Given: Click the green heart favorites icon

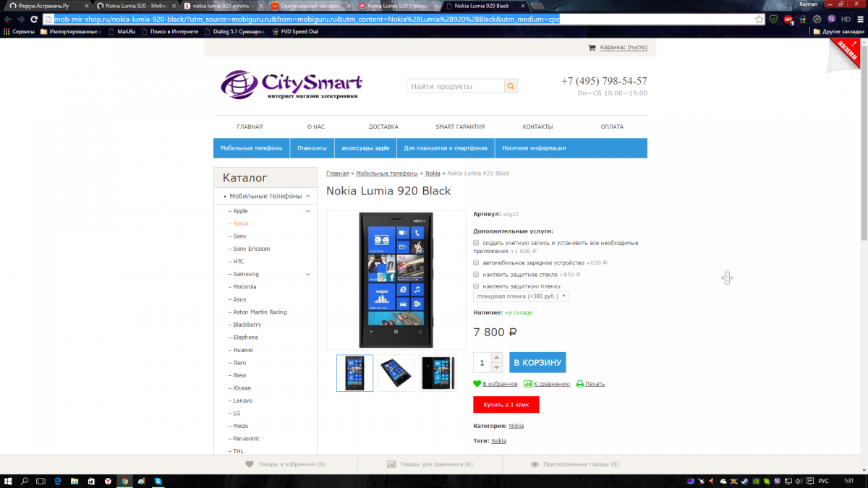Looking at the screenshot, I should [x=477, y=384].
